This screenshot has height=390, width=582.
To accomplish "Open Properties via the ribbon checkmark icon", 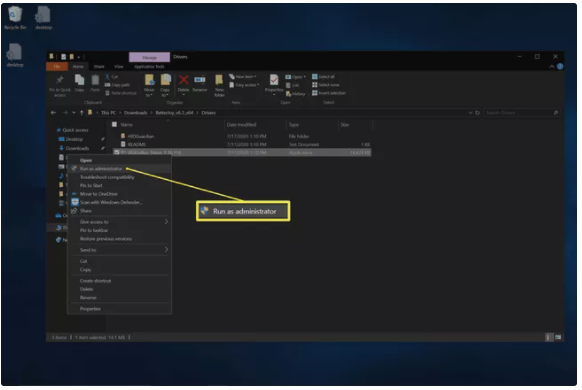I will click(274, 79).
